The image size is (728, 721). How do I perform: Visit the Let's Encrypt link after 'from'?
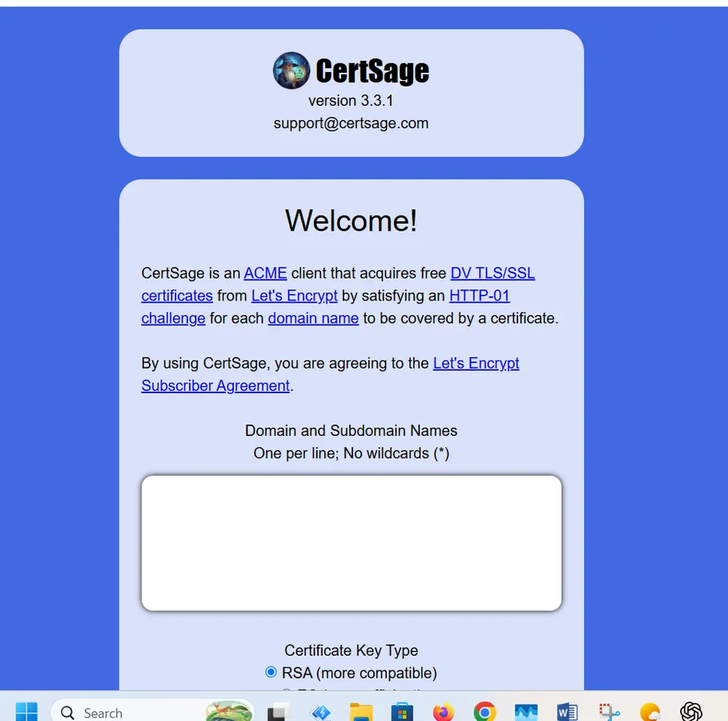click(295, 296)
